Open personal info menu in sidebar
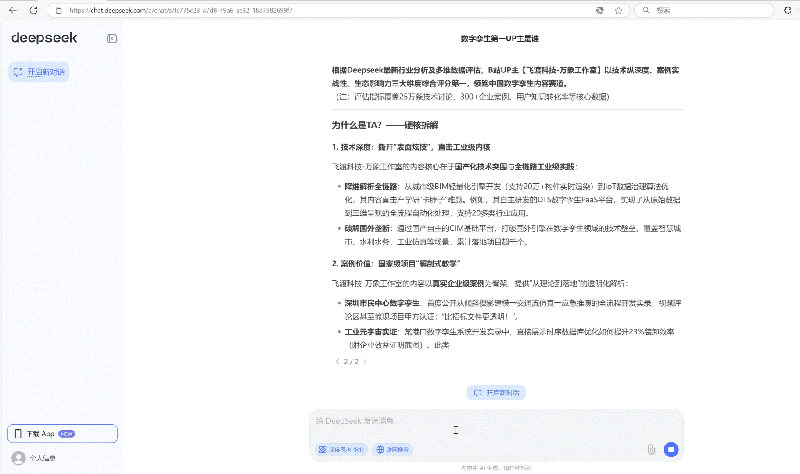The image size is (800, 474). 42,458
